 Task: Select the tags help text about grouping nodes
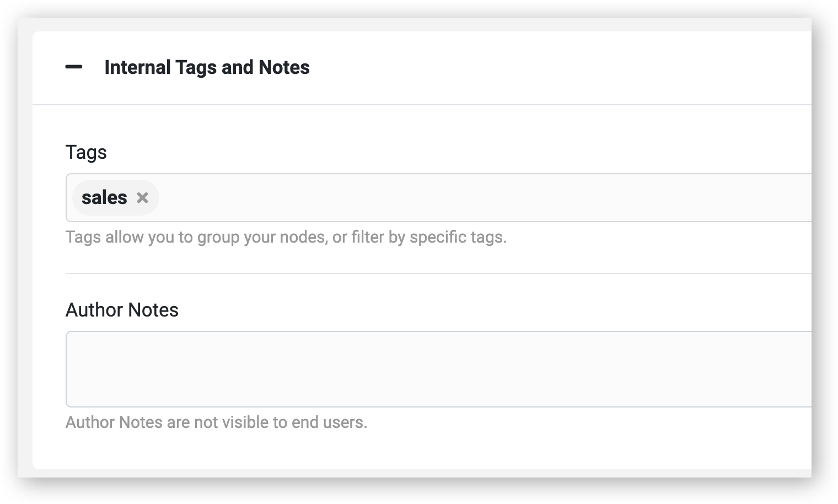(286, 237)
